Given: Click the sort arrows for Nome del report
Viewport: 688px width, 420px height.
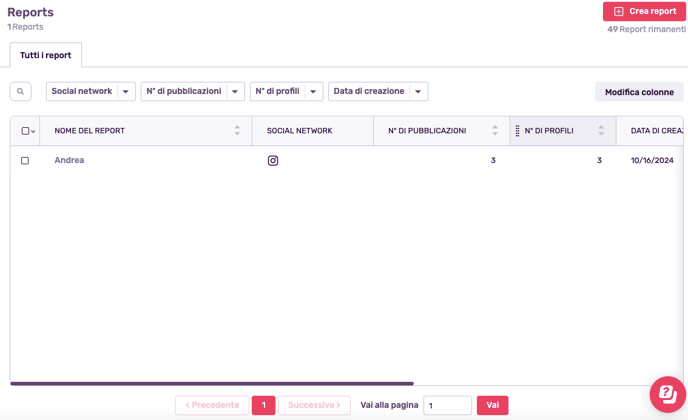Looking at the screenshot, I should [237, 131].
